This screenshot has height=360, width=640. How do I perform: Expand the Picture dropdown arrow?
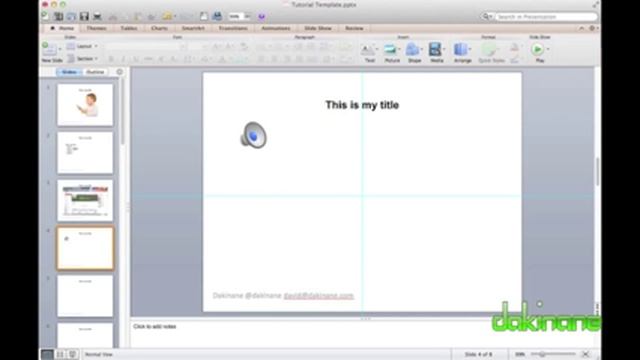(399, 49)
